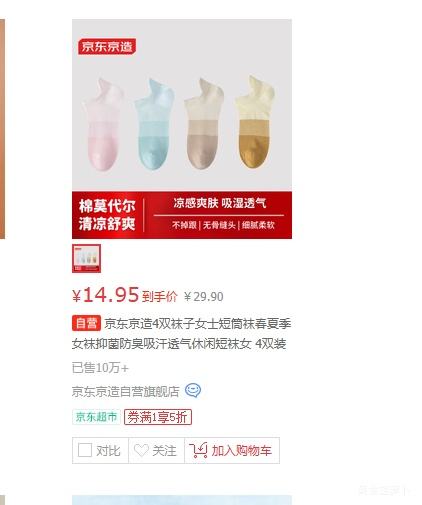Screen dimensions: 422x505
Task: Open the product title link
Action: point(182,333)
